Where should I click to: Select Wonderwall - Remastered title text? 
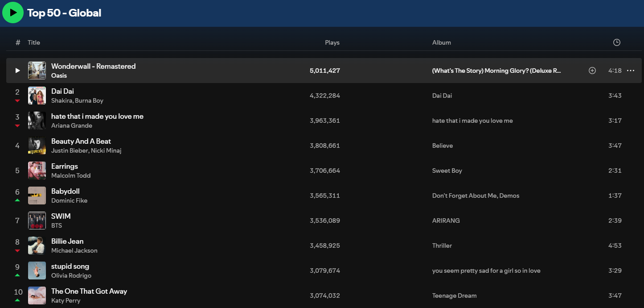[94, 66]
